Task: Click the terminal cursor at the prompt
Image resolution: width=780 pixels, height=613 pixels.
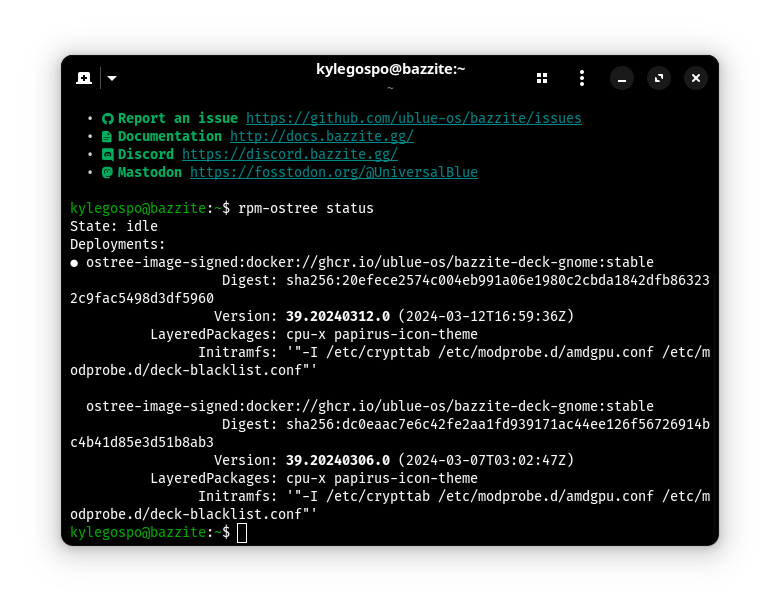Action: (242, 532)
